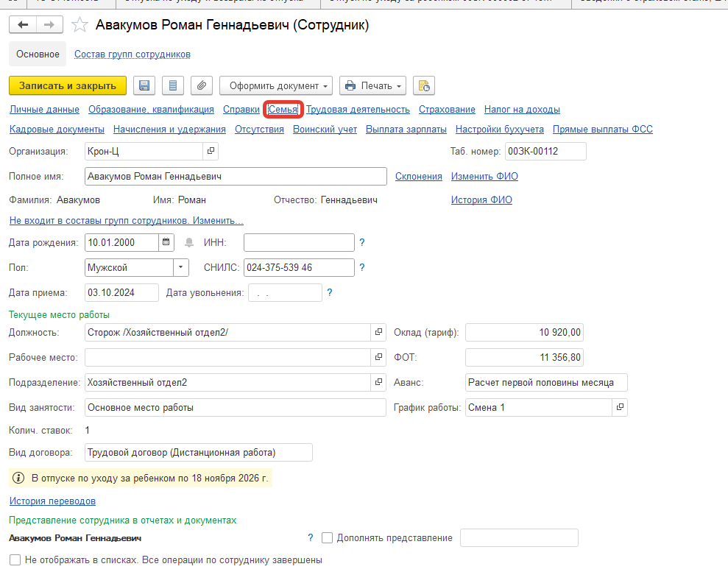Check Не отображать в списках option

(15, 560)
